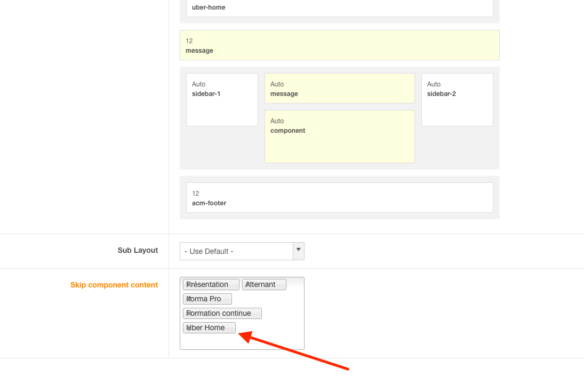Screen dimensions: 584x392
Task: Remove the Alternant tag with its x icon
Action: coord(247,284)
